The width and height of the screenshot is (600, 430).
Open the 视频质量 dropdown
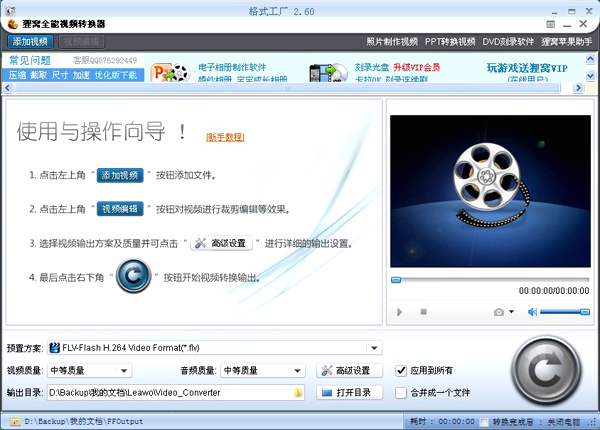tap(90, 370)
